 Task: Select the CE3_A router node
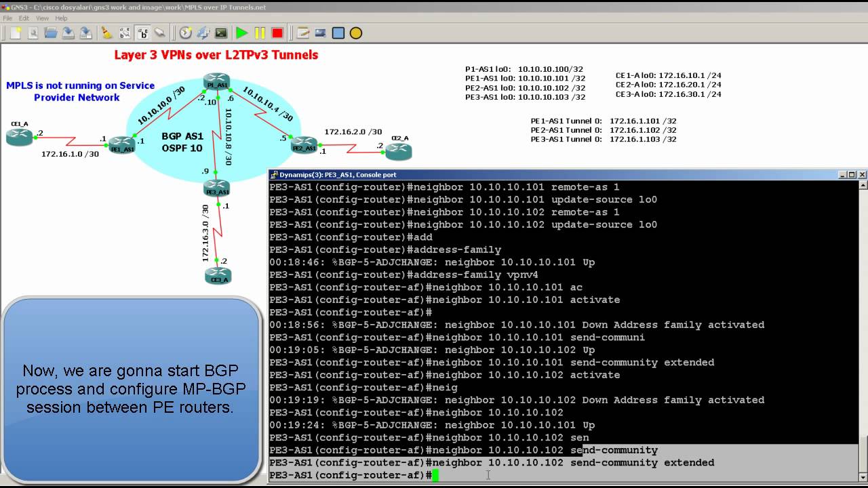tap(218, 274)
